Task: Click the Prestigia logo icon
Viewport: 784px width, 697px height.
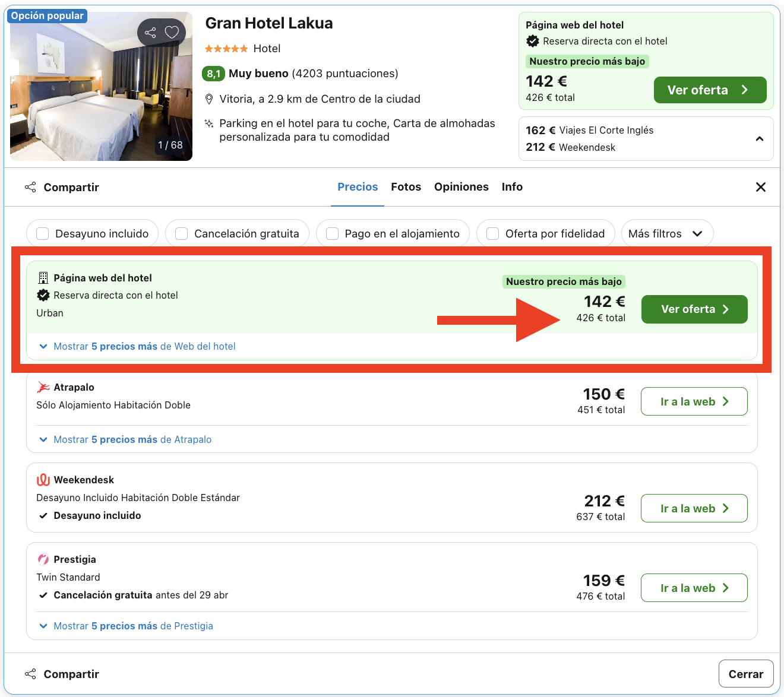Action: click(x=43, y=559)
